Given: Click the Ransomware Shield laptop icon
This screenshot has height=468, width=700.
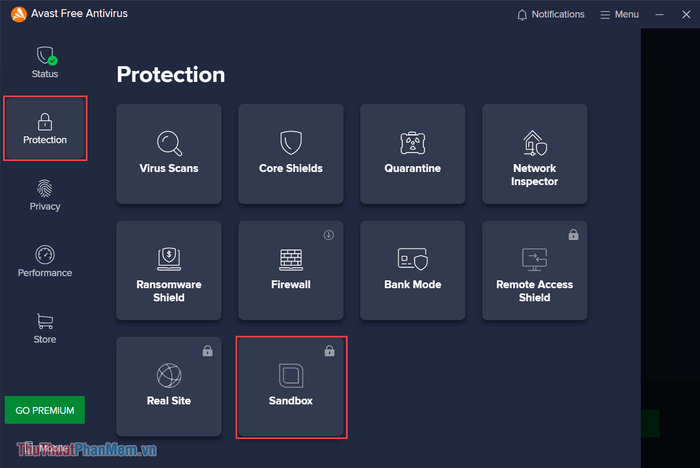Looking at the screenshot, I should coord(169,259).
